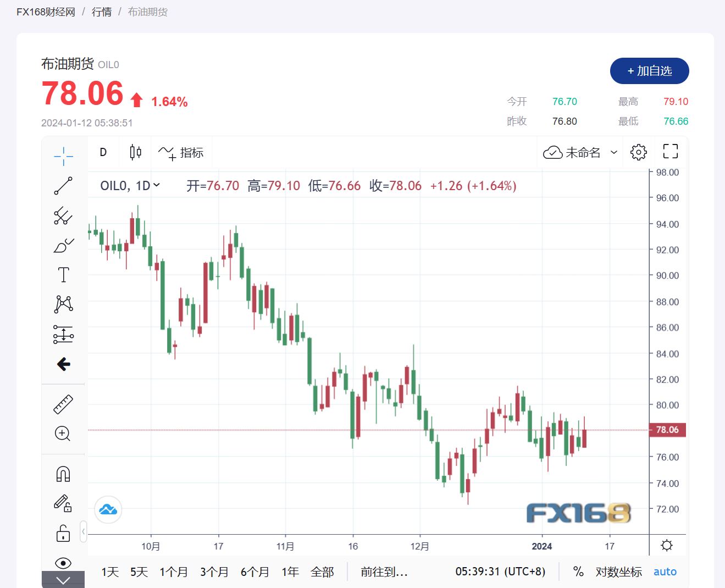
Task: Expand the left toolbar's bottom chevron
Action: (63, 580)
